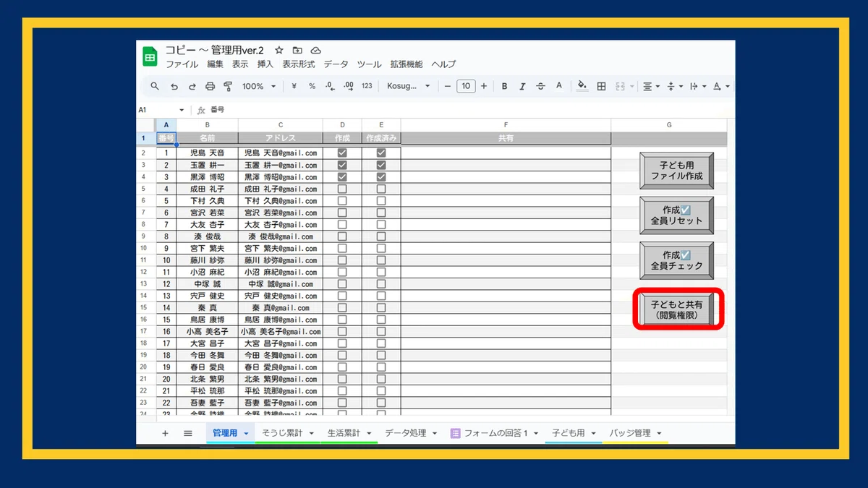Open the fill color bucket
The height and width of the screenshot is (488, 868).
coord(582,86)
